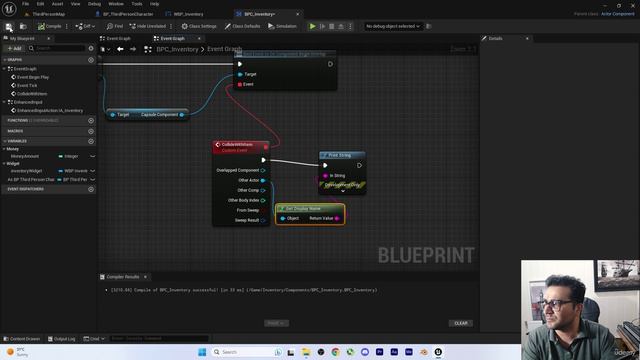The image size is (640, 360).
Task: Navigate back in graph history
Action: (120, 49)
